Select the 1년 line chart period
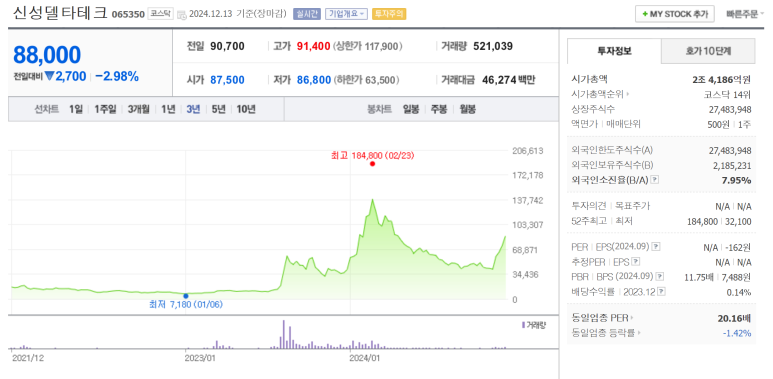The image size is (773, 379). (168, 109)
